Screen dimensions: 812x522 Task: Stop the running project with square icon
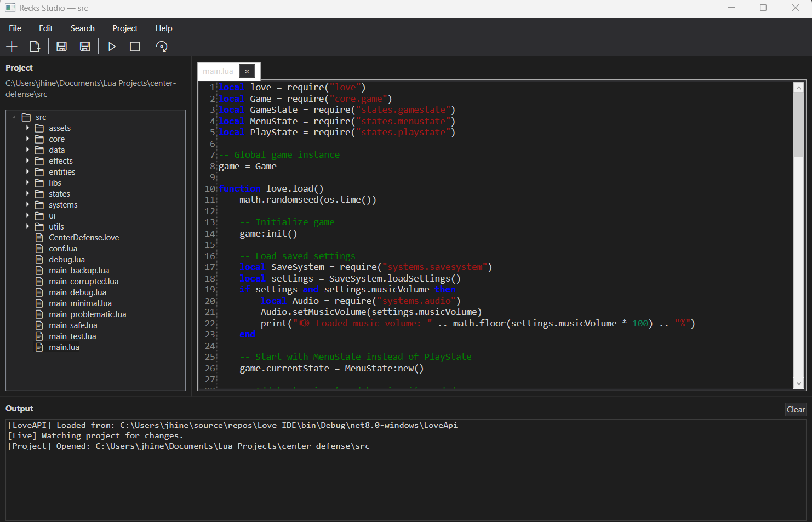(135, 47)
